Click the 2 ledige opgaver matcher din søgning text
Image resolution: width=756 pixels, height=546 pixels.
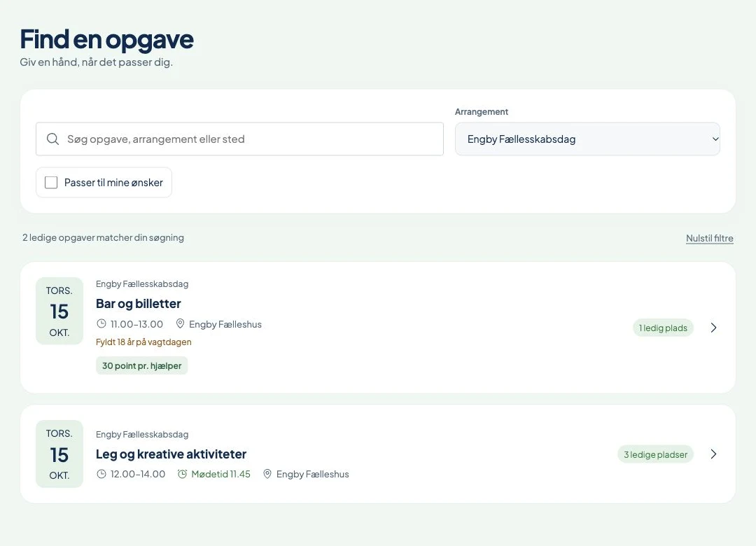(x=103, y=237)
